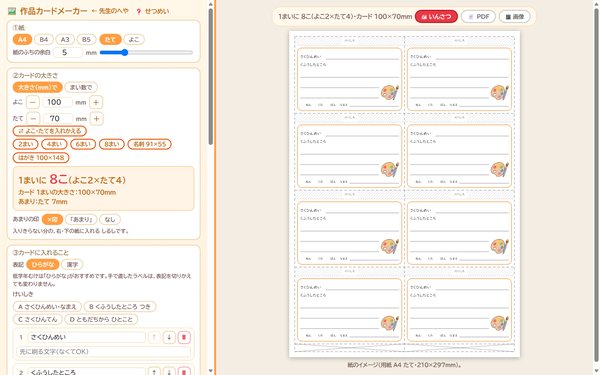Select the 名刺 91×55 preset
The image size is (600, 375).
(150, 144)
